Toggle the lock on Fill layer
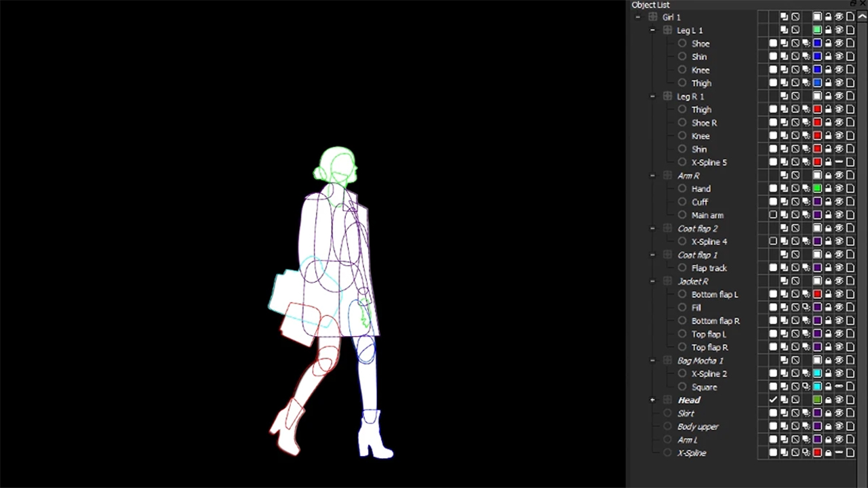This screenshot has width=868, height=488. [828, 307]
